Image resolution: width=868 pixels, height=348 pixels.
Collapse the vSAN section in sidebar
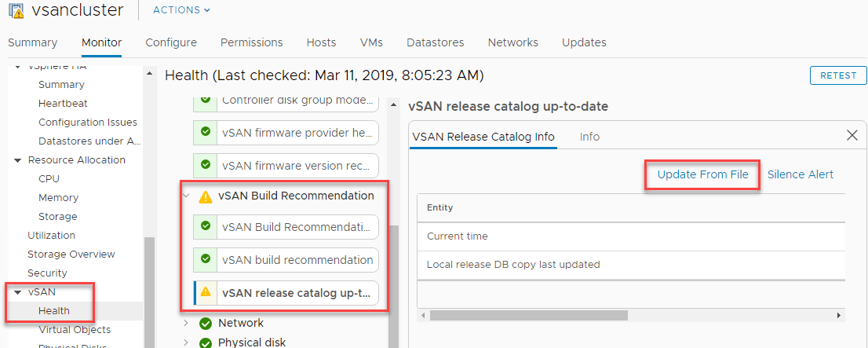(x=18, y=292)
